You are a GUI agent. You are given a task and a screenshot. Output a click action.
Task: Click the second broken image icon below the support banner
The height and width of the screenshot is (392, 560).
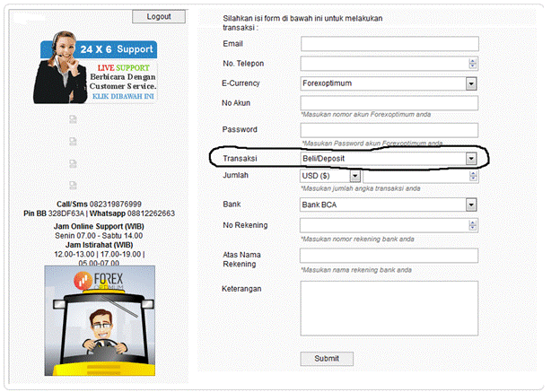73,142
